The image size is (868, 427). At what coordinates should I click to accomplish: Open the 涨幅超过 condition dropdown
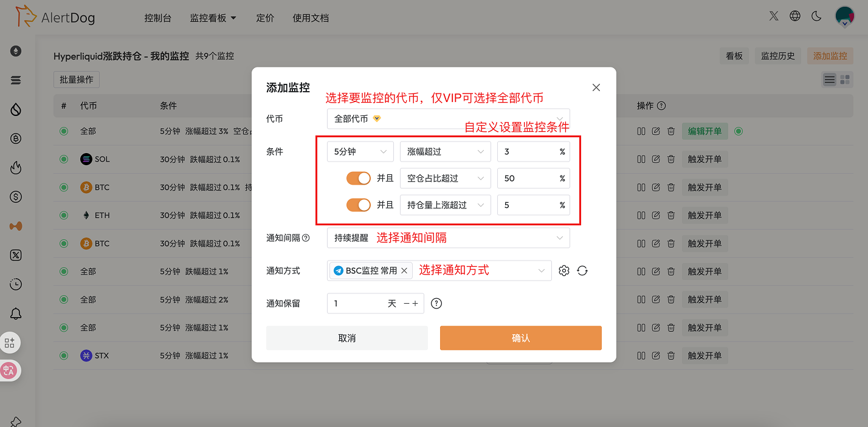[x=446, y=152]
